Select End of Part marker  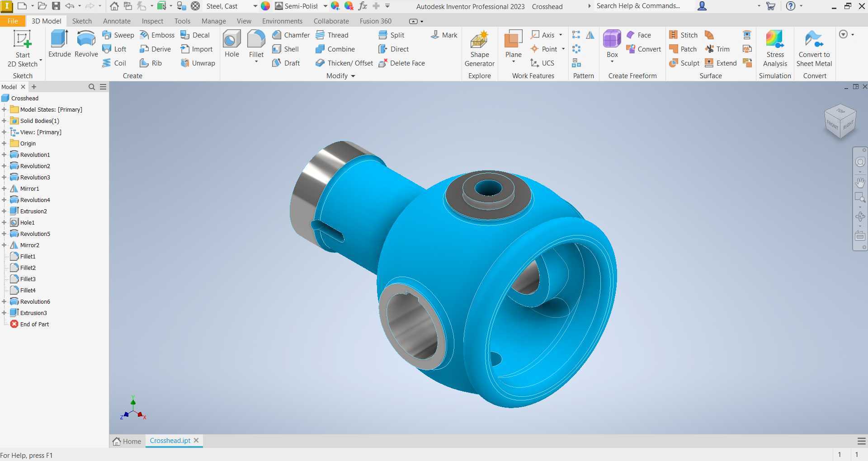click(x=34, y=324)
